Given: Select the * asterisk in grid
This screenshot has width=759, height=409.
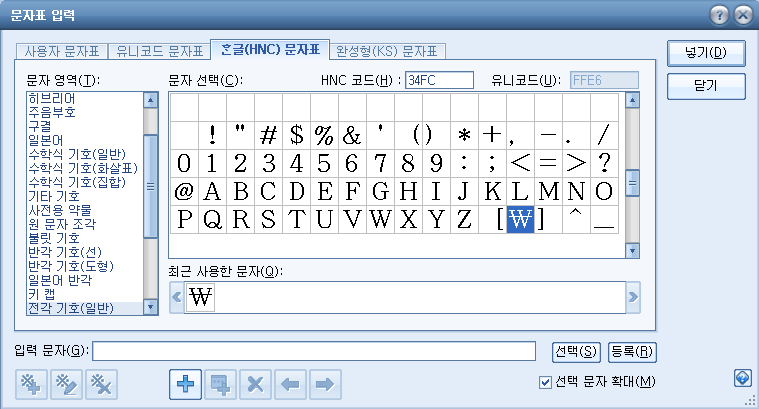Looking at the screenshot, I should (464, 135).
